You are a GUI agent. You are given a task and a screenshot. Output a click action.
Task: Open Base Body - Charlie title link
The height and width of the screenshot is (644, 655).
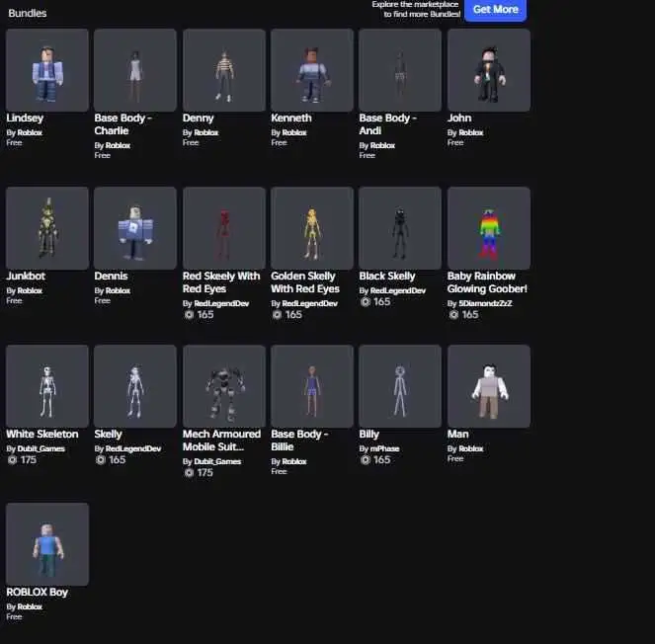[123, 124]
